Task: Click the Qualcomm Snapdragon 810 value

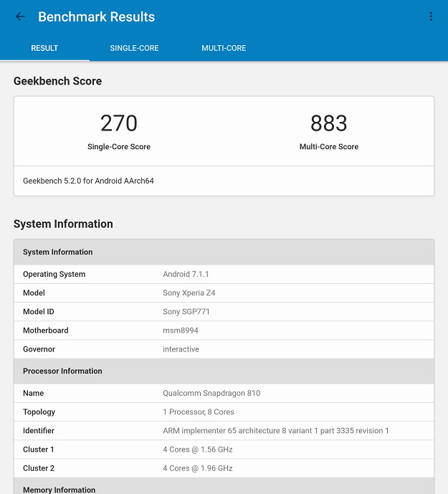Action: (211, 393)
